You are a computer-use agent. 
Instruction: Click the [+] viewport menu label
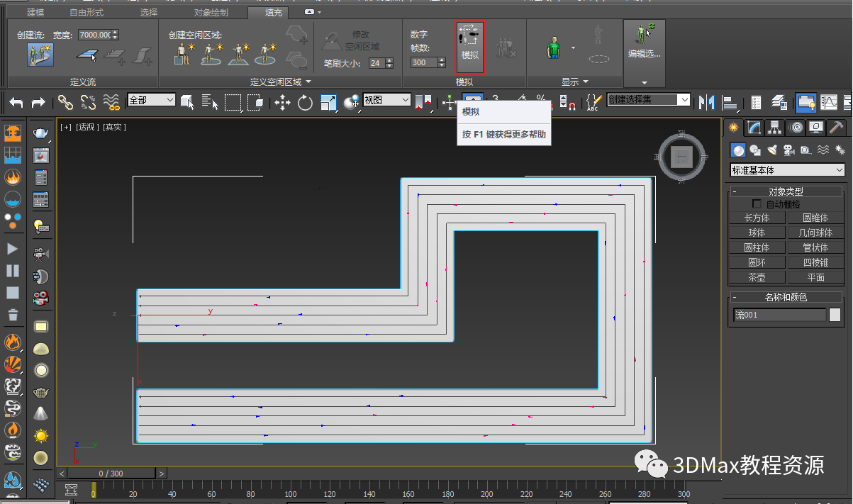(x=66, y=127)
